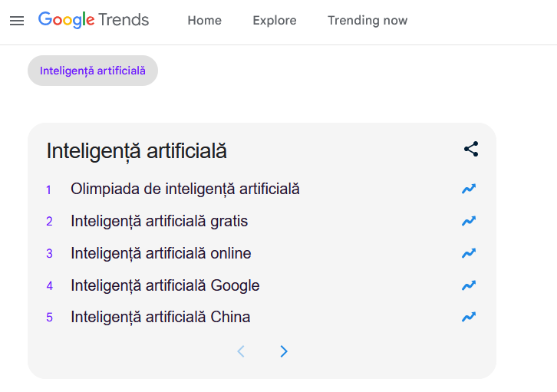Go to next page of related queries
The height and width of the screenshot is (392, 557).
coord(284,351)
